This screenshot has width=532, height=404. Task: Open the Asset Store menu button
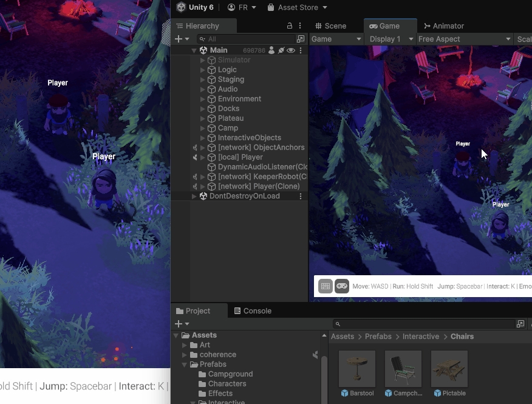pyautogui.click(x=297, y=7)
